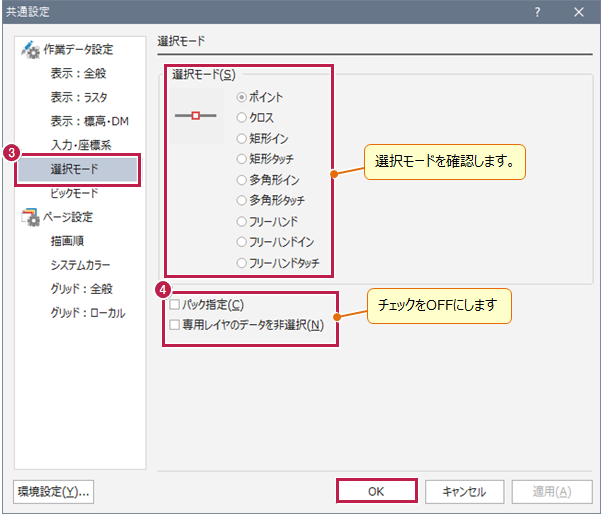601x514 pixels.
Task: Open 環境設定 button at bottom left
Action: (53, 491)
